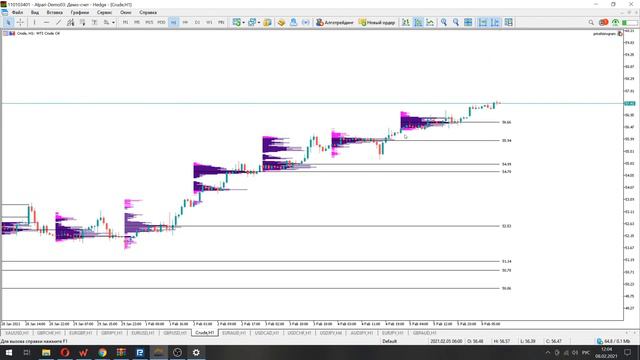Switch to line chart display
Viewport: 640px width, 360px height.
[430, 22]
